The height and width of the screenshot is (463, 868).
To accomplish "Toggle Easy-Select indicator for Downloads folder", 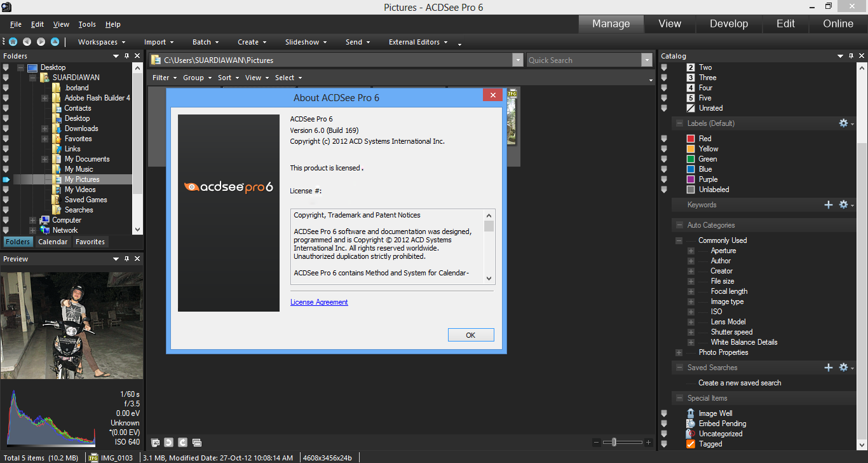I will tap(6, 128).
